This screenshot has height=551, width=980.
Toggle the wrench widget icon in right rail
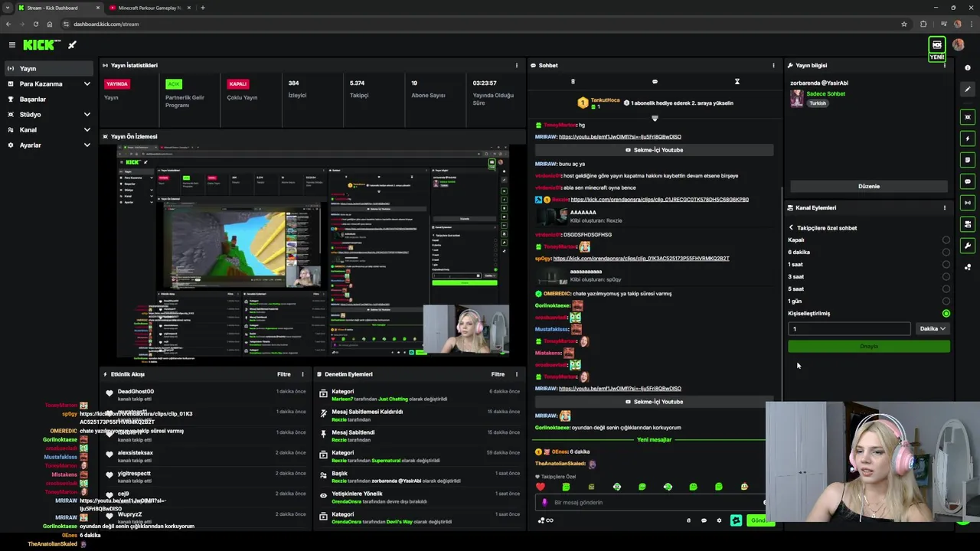tap(968, 246)
